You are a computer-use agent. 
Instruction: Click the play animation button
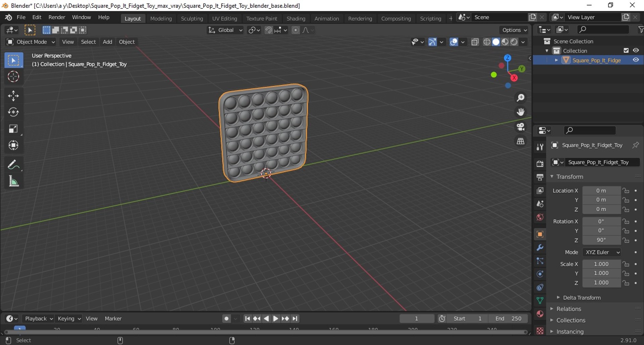click(275, 318)
